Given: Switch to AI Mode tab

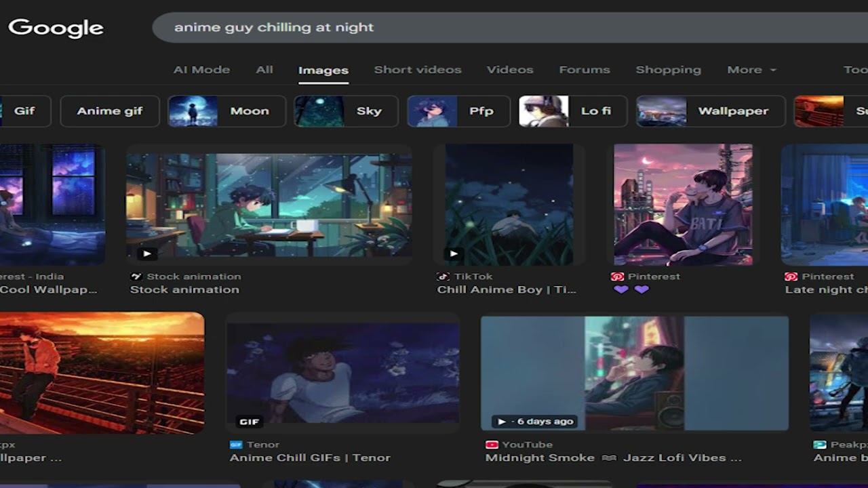Looking at the screenshot, I should click(201, 70).
